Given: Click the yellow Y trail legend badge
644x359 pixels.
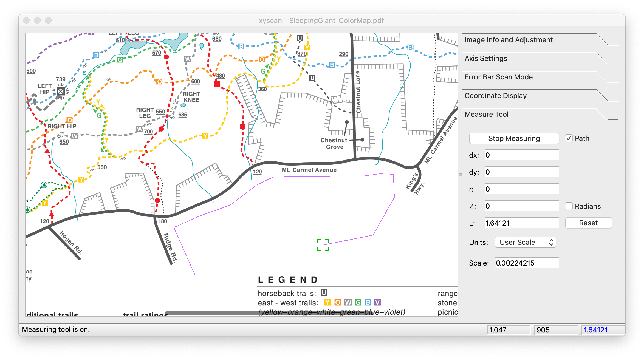Looking at the screenshot, I should pos(327,302).
